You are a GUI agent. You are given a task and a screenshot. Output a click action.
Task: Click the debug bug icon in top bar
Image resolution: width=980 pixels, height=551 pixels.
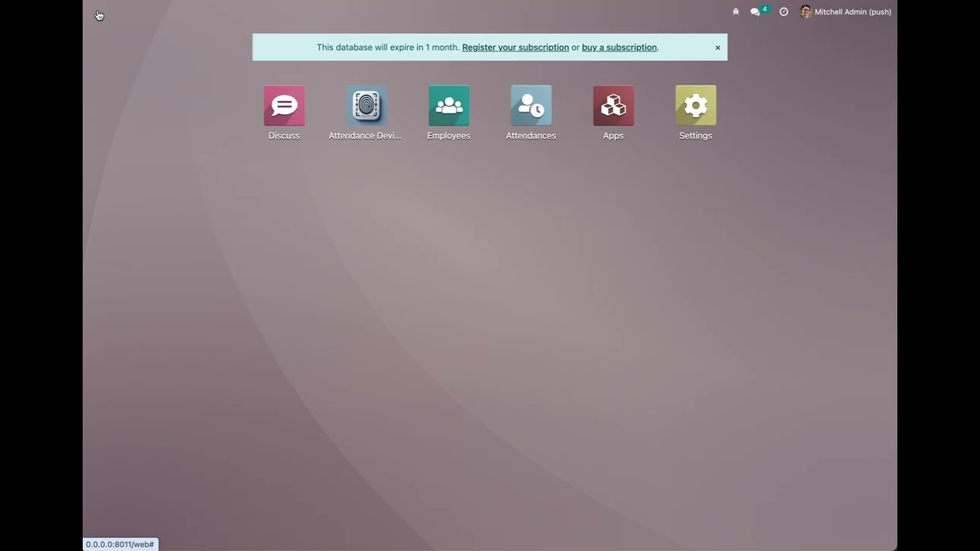click(x=736, y=11)
